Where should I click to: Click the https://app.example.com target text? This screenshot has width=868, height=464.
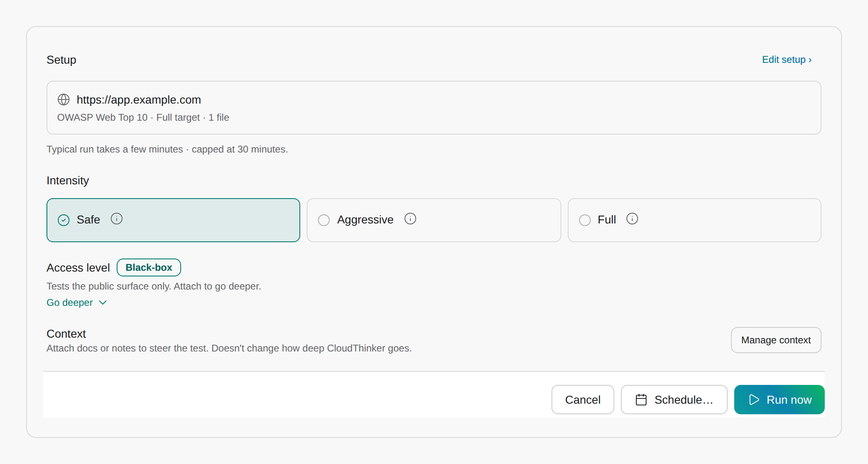click(x=139, y=99)
